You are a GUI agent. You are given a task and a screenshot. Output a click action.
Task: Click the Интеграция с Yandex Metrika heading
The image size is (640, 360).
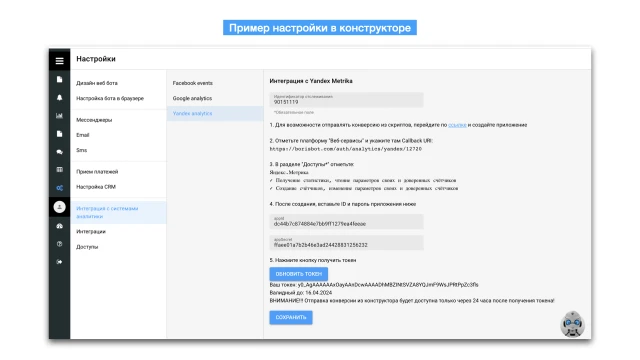pyautogui.click(x=311, y=81)
